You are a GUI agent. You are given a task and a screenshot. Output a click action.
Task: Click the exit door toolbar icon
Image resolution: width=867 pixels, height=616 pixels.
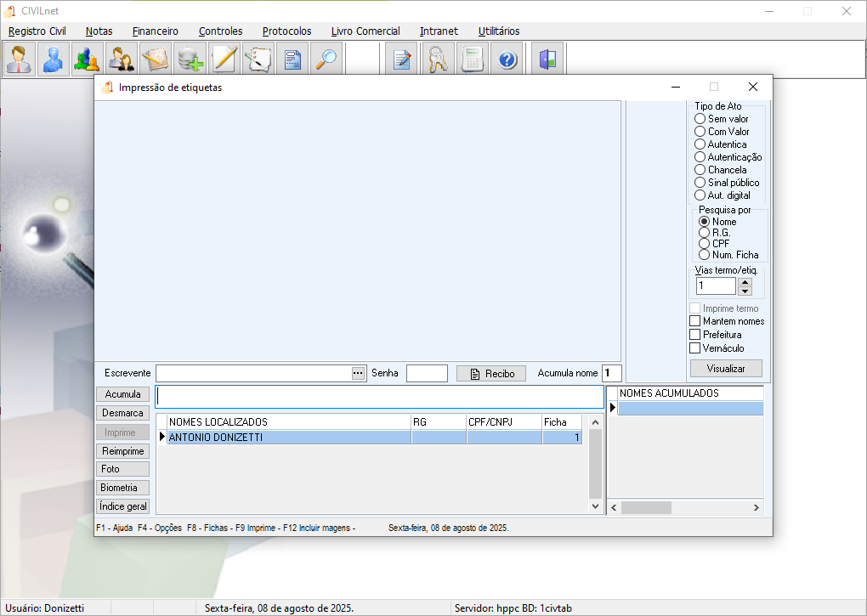tap(547, 59)
